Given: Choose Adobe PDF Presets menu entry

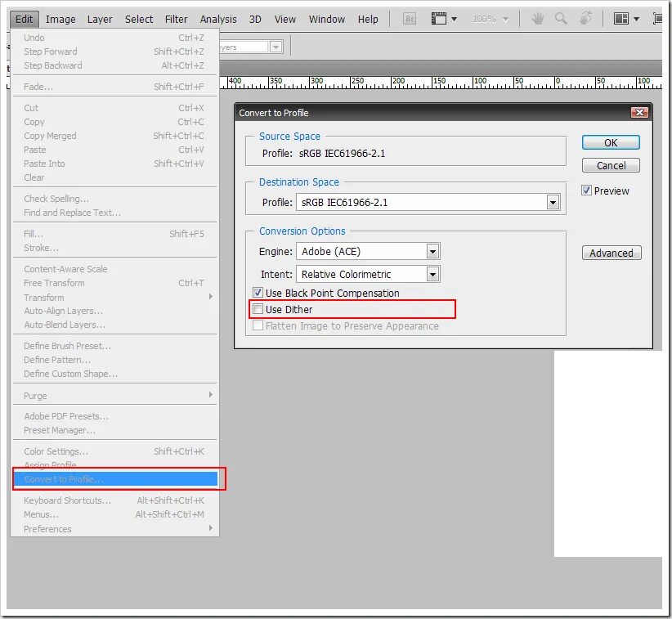Looking at the screenshot, I should [115, 416].
